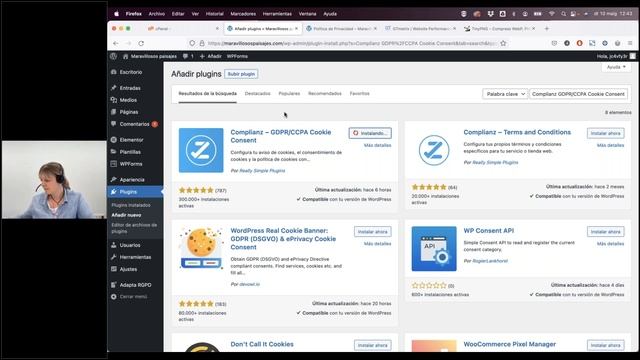Click the macOS Spotlight search icon
The image size is (640, 360).
[x=563, y=14]
